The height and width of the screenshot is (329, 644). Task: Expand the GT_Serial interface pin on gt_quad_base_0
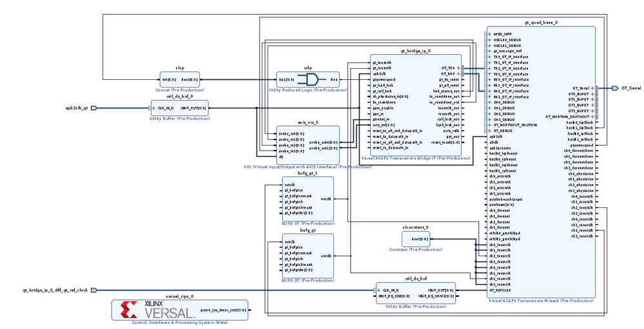tap(592, 88)
